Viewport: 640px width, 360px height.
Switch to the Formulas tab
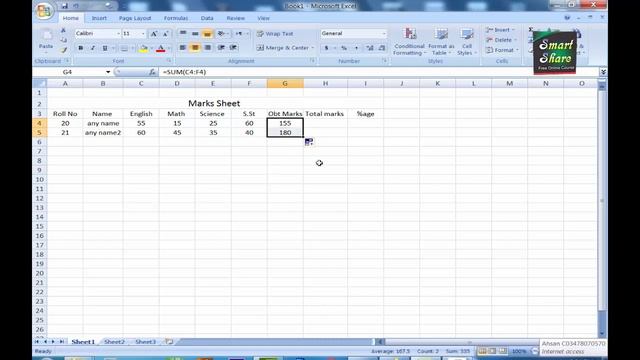(176, 18)
